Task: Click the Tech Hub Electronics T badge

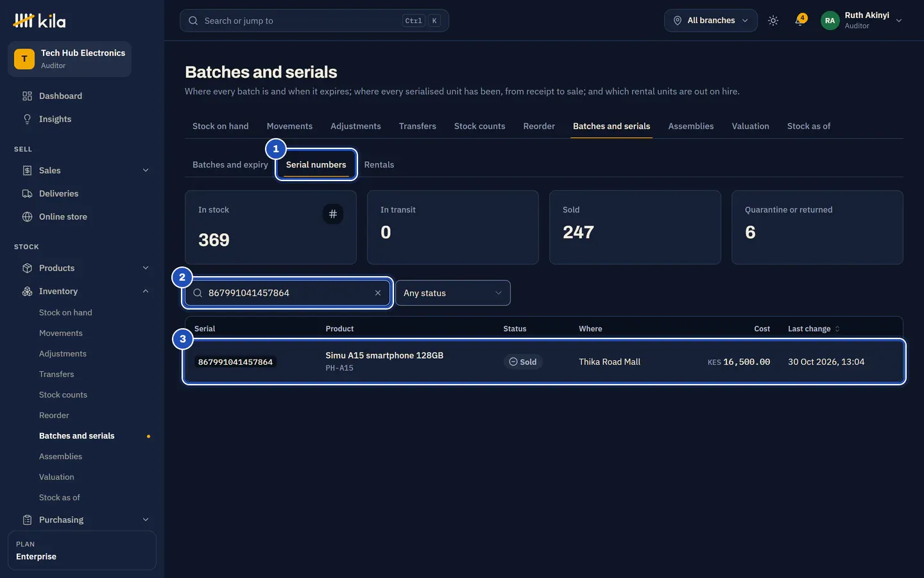Action: pyautogui.click(x=24, y=59)
